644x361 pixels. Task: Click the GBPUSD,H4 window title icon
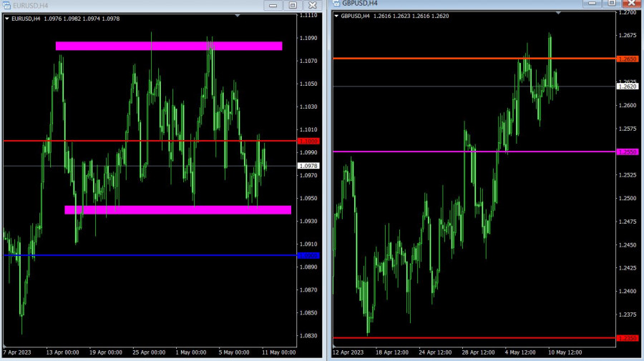coord(336,4)
